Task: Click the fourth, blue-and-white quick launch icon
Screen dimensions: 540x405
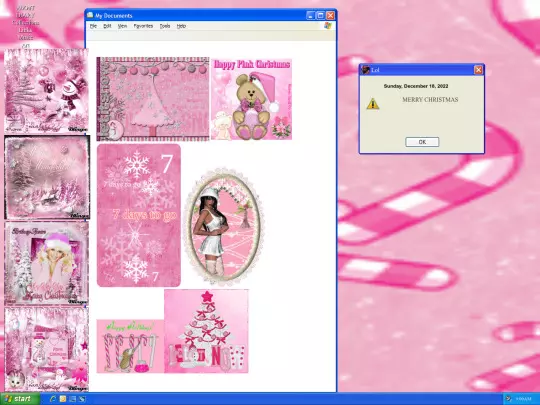Action: point(82,399)
